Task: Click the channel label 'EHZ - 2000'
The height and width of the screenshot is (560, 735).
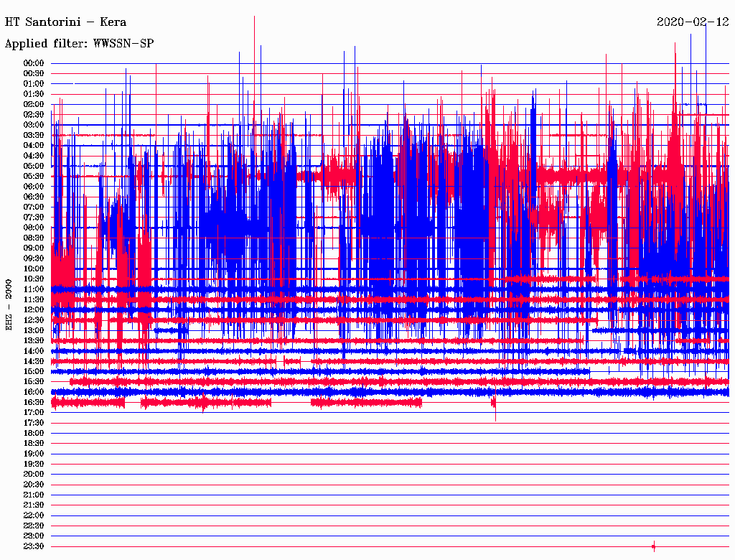Action: [9, 305]
